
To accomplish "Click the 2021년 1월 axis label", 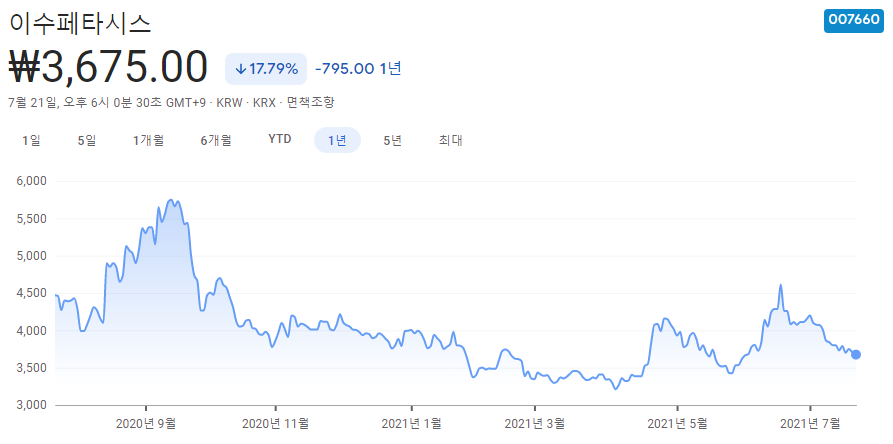I will coord(411,423).
